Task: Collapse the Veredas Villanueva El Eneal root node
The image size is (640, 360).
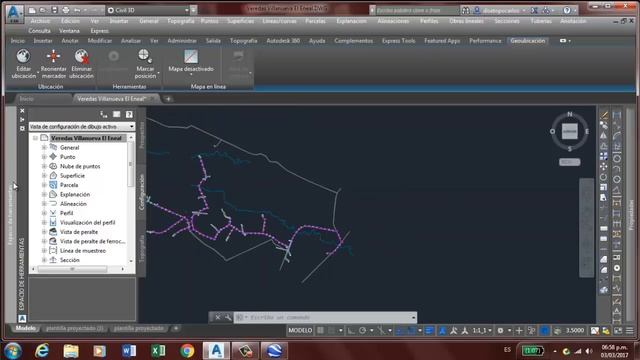Action: coord(35,138)
